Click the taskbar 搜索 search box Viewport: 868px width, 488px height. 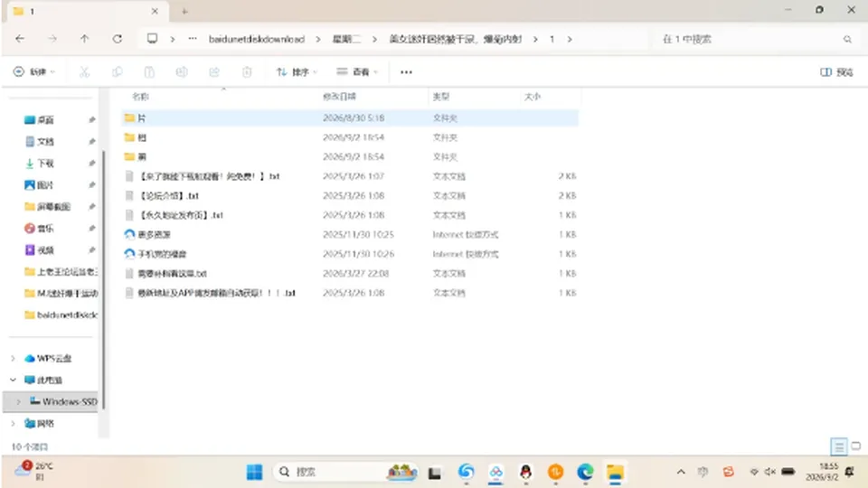coord(345,472)
